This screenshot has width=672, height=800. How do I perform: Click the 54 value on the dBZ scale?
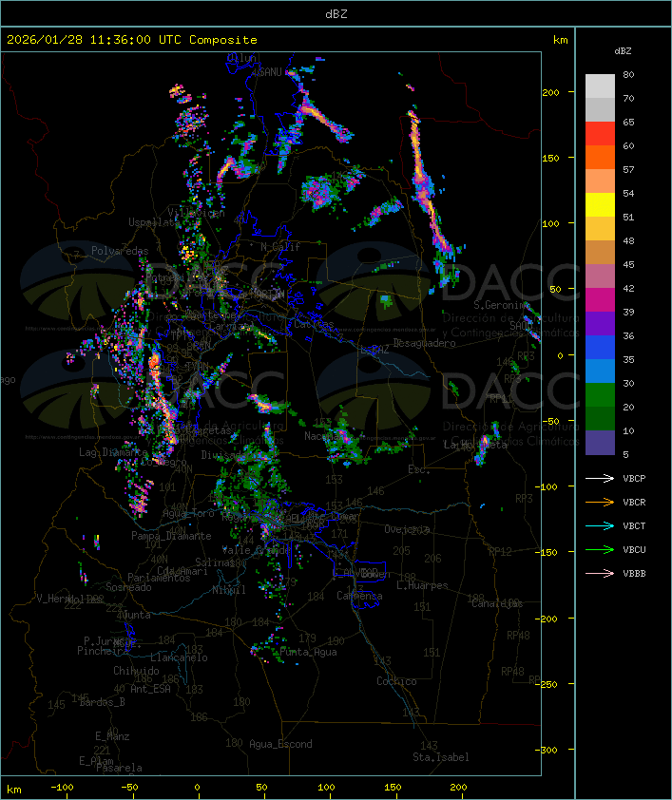(x=628, y=194)
